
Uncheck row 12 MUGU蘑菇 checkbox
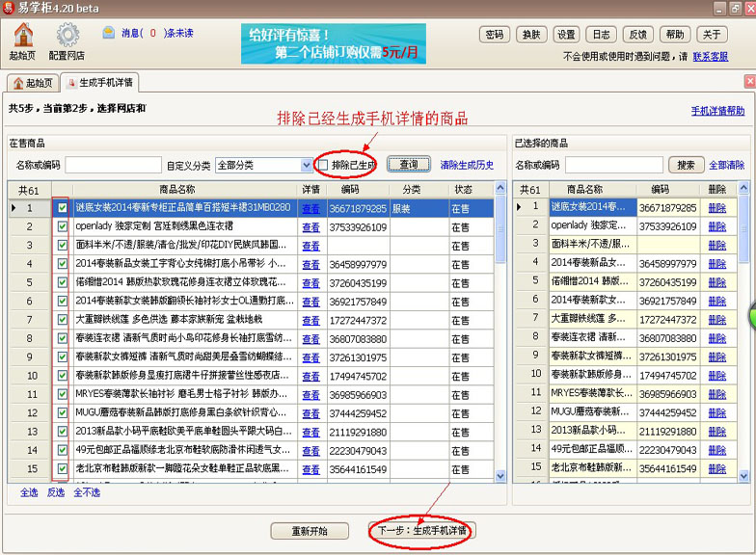[62, 412]
